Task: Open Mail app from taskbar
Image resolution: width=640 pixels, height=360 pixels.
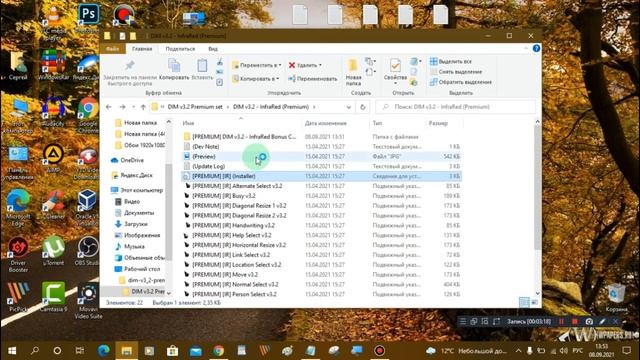Action: click(x=196, y=351)
